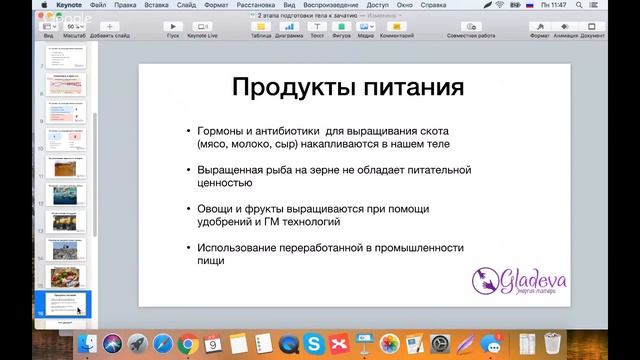
Task: Insert a shape with the Фигура icon
Action: pyautogui.click(x=342, y=27)
